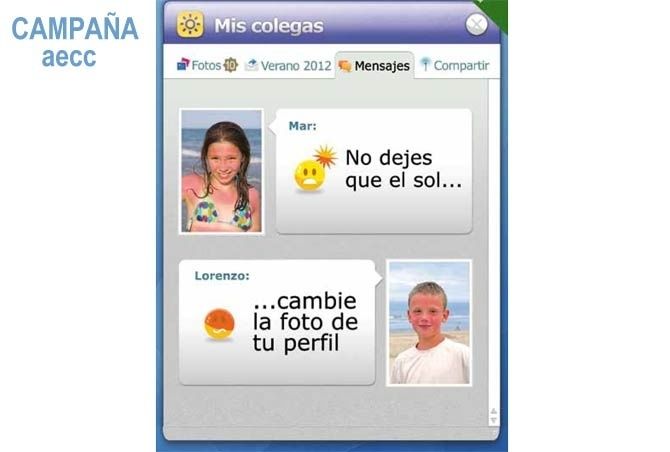This screenshot has width=670, height=452.
Task: Click the message text No dejes que el sol
Action: [x=403, y=169]
